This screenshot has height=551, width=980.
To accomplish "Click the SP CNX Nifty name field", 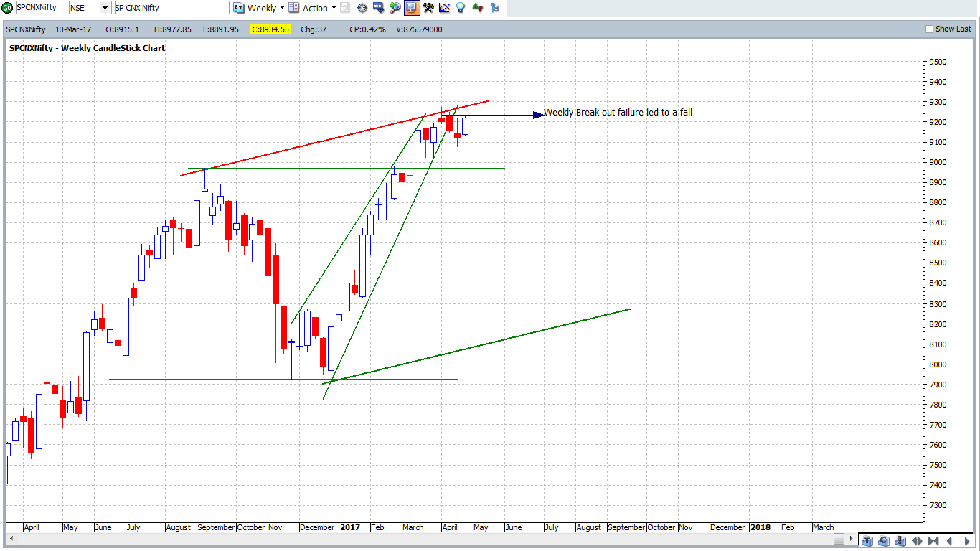I will (x=171, y=8).
